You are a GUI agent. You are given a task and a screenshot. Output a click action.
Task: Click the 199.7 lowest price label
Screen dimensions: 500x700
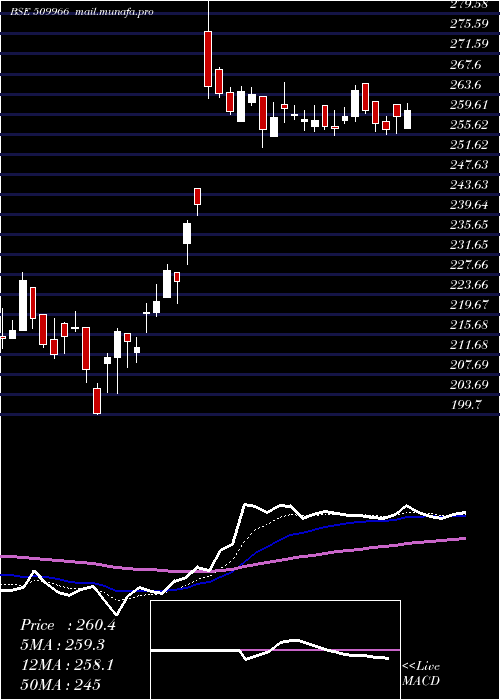point(467,404)
